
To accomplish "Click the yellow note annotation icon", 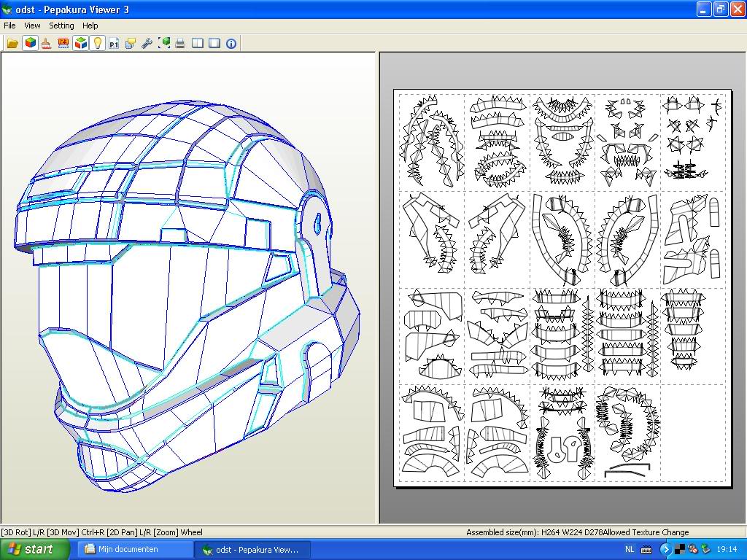I will [131, 44].
